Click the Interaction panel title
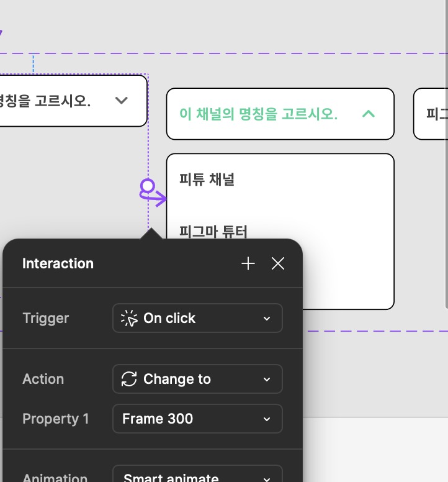448x482 pixels. coord(58,263)
